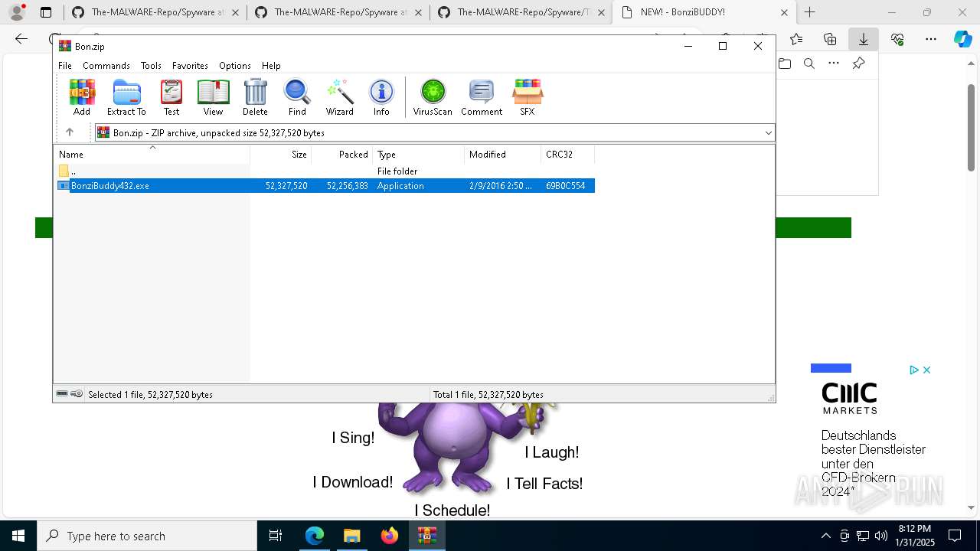Select the parent folder '..' row
The width and height of the screenshot is (980, 551).
click(325, 171)
